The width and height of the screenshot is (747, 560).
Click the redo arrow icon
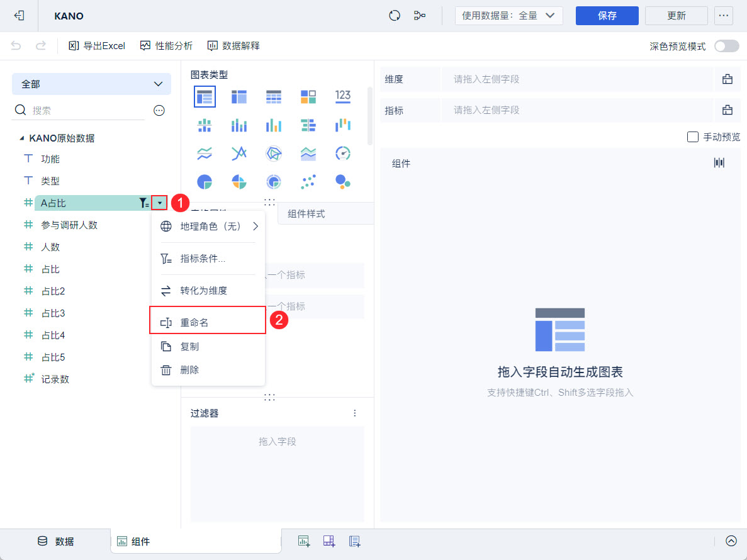click(x=41, y=46)
